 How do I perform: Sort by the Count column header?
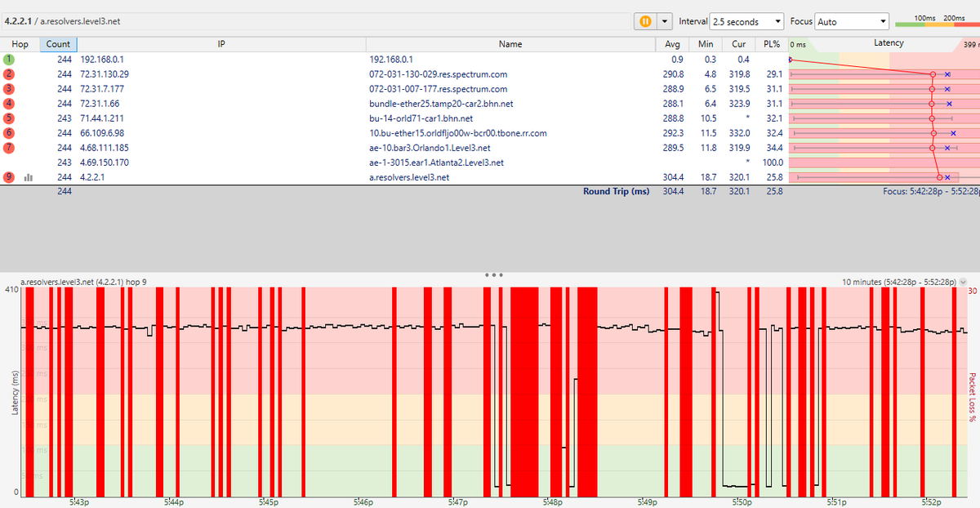(x=57, y=43)
